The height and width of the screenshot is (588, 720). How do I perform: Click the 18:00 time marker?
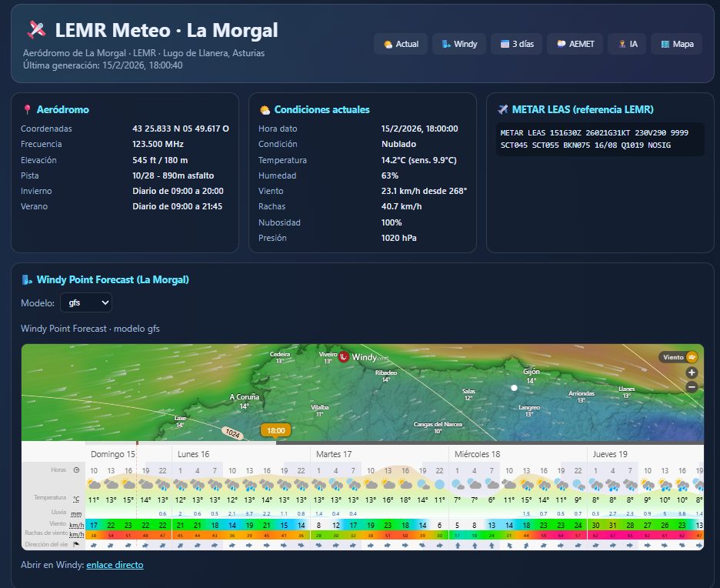[x=276, y=431]
